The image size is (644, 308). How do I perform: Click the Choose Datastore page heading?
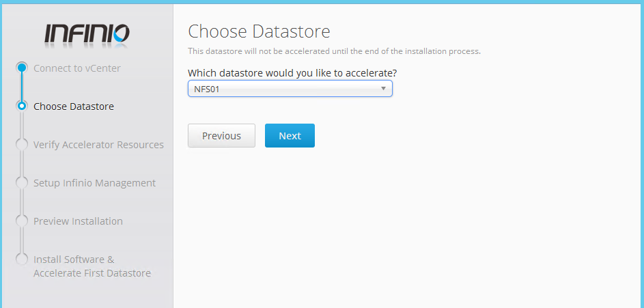click(259, 31)
